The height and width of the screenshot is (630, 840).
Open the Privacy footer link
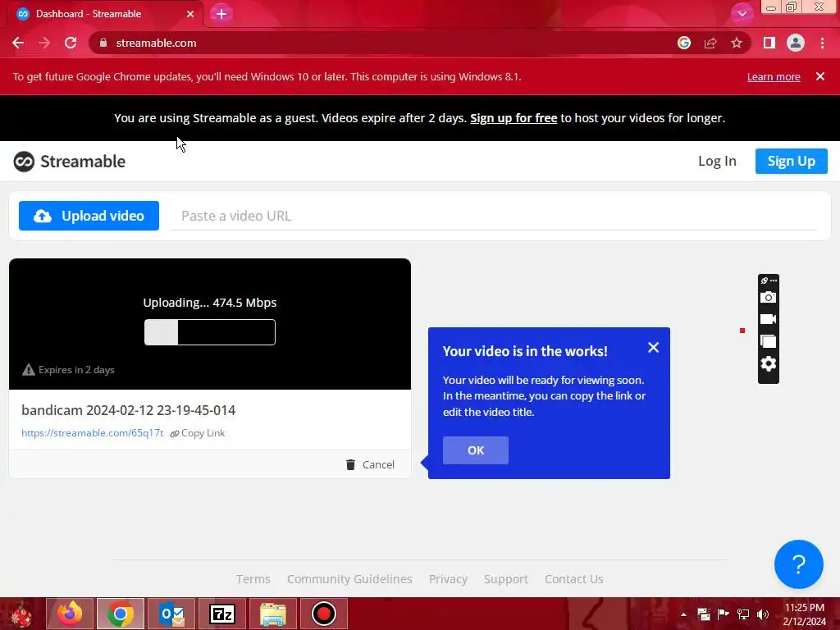(x=449, y=579)
